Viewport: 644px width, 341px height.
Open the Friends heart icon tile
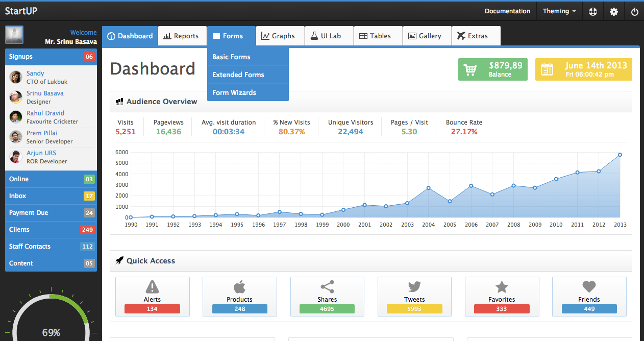pyautogui.click(x=589, y=287)
